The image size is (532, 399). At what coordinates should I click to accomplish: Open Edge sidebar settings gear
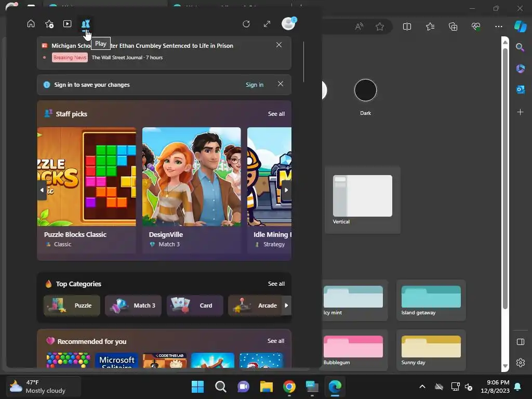520,363
